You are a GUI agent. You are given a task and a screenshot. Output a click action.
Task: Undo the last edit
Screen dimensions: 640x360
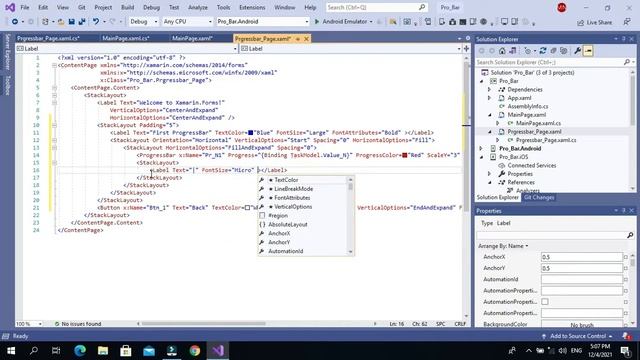coord(96,22)
